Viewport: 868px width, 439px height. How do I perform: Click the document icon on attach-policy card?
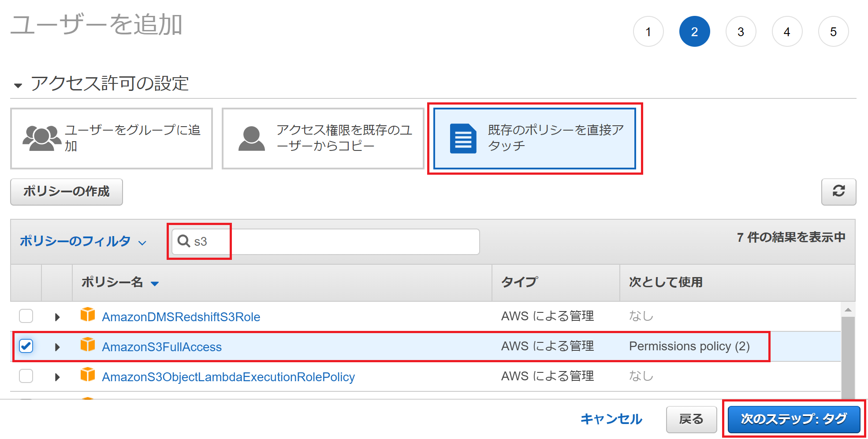(463, 139)
